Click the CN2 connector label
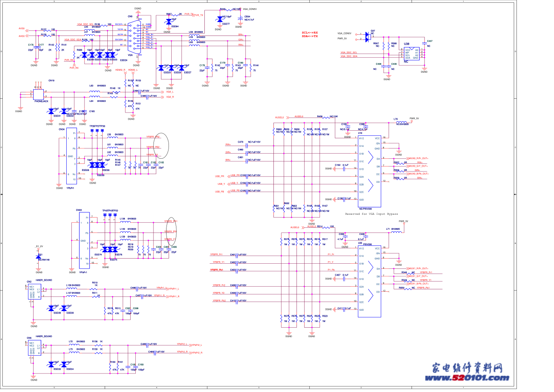The height and width of the screenshot is (392, 554). (x=29, y=282)
